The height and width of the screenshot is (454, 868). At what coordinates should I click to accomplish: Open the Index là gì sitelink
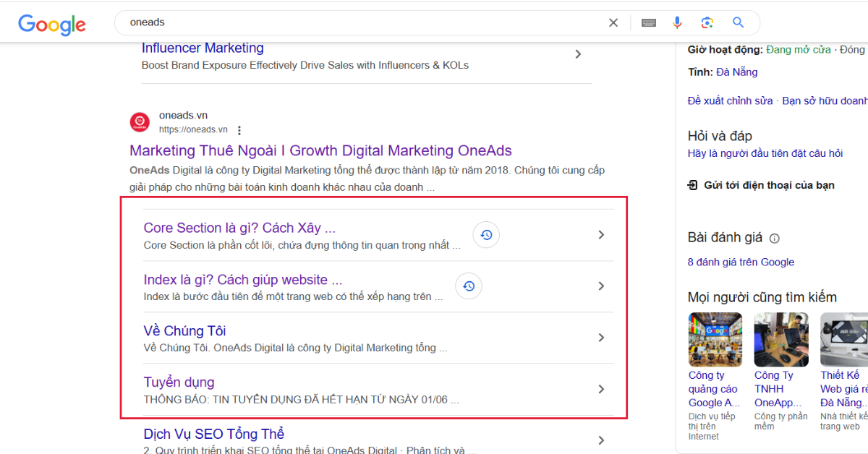click(243, 280)
